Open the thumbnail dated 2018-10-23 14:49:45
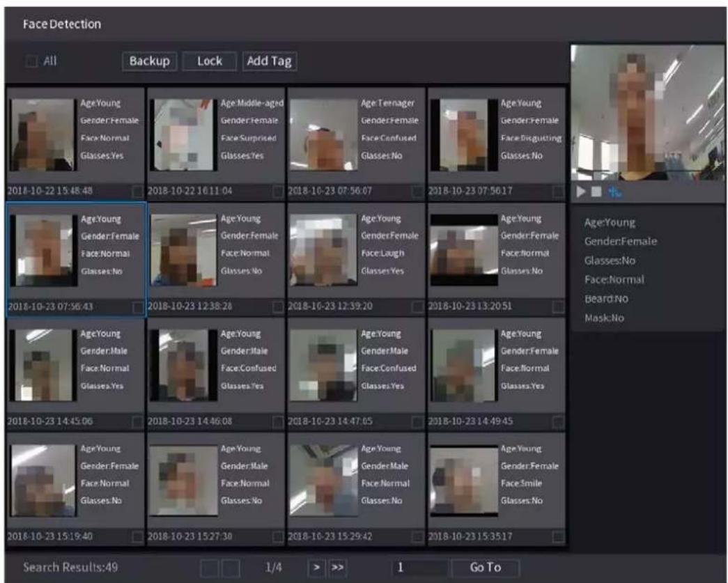 pos(464,365)
